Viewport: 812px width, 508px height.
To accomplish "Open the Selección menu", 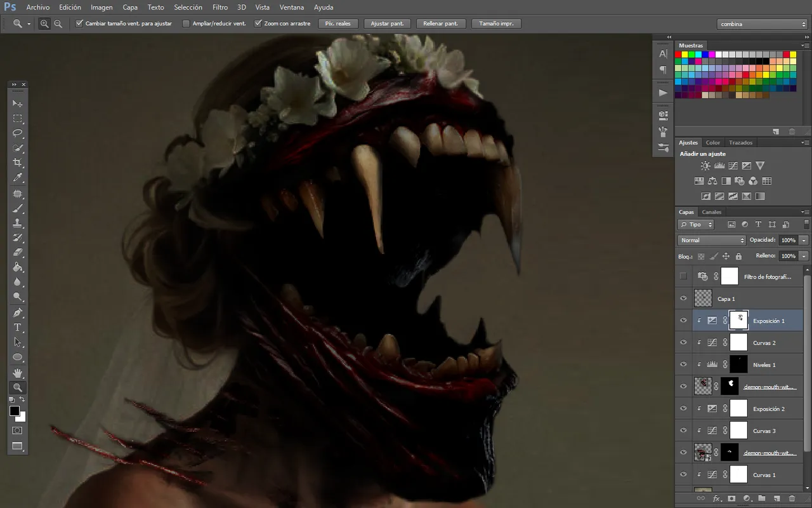I will [x=188, y=8].
